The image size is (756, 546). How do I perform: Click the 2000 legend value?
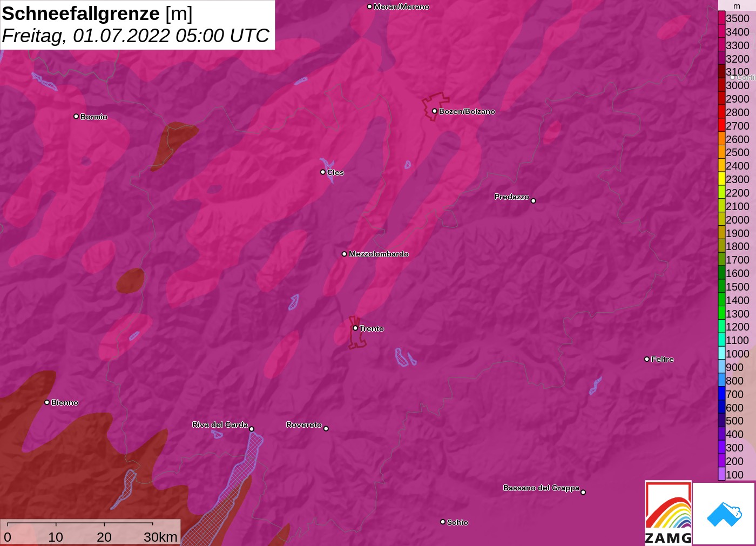tap(737, 219)
